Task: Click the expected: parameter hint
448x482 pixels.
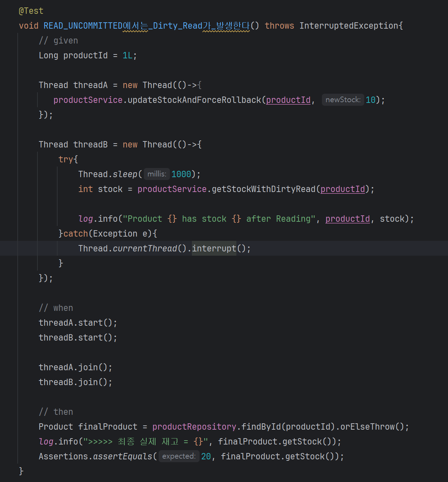Action: [x=179, y=456]
